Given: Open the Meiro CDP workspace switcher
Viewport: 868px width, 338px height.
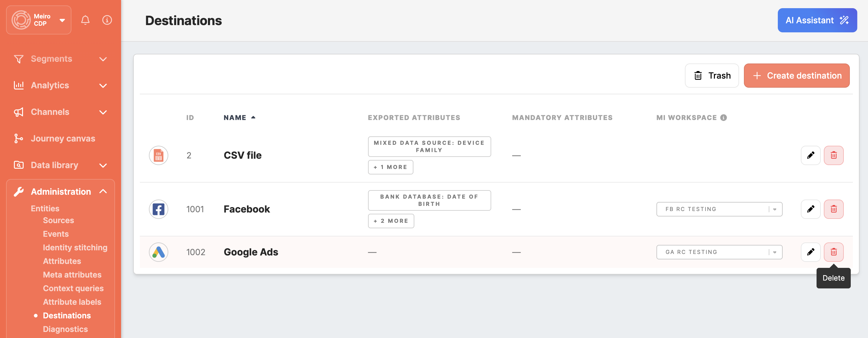Looking at the screenshot, I should 39,20.
